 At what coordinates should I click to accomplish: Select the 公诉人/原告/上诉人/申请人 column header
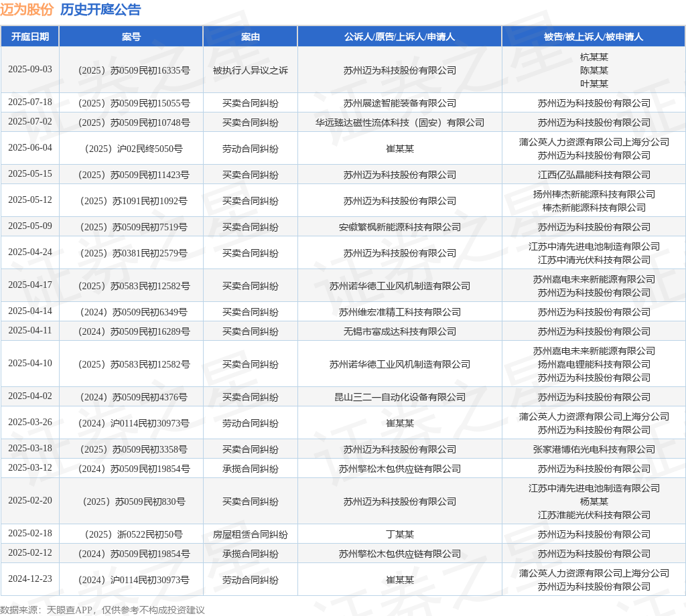pyautogui.click(x=399, y=37)
